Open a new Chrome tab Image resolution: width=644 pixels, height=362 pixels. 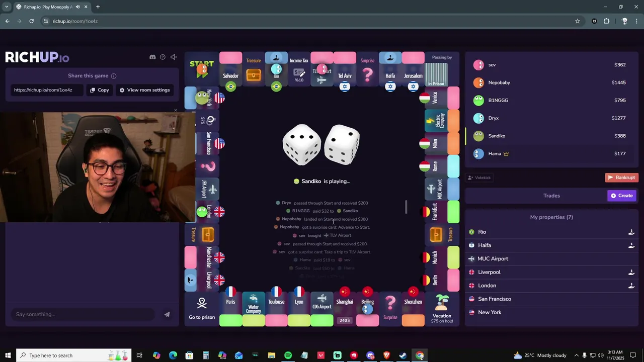[x=98, y=7]
